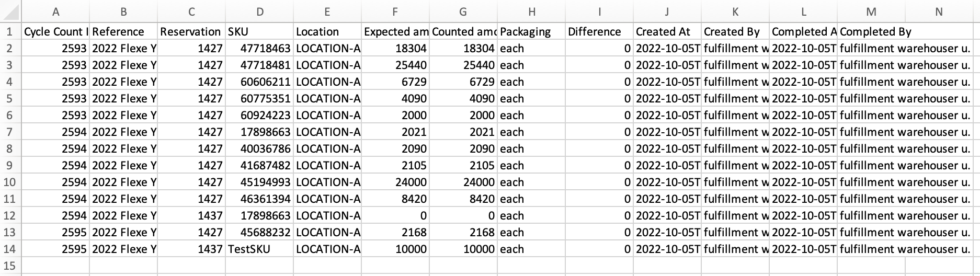Select row 15 header
The width and height of the screenshot is (980, 276).
pos(10,266)
